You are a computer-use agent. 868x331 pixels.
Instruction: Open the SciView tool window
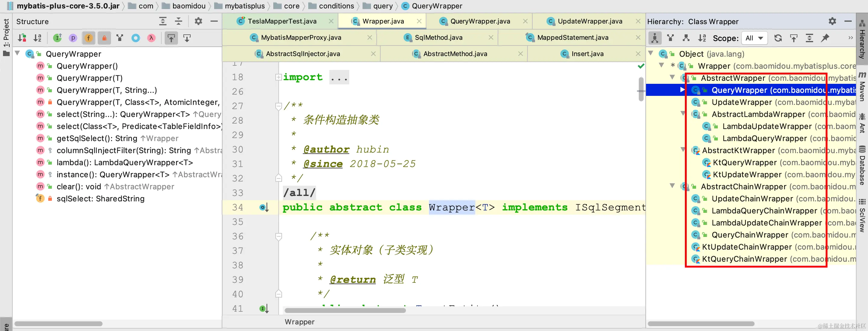[x=862, y=216]
